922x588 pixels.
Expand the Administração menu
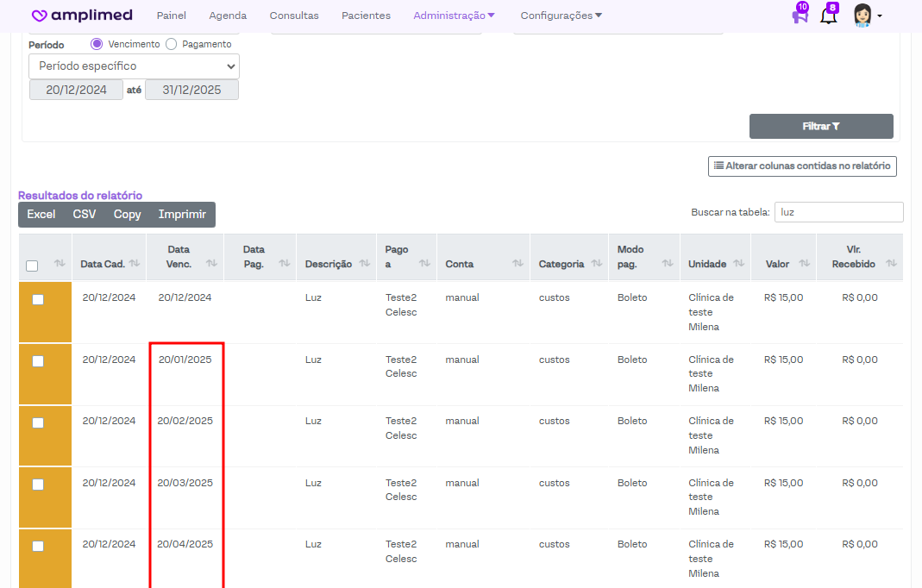[x=454, y=16]
